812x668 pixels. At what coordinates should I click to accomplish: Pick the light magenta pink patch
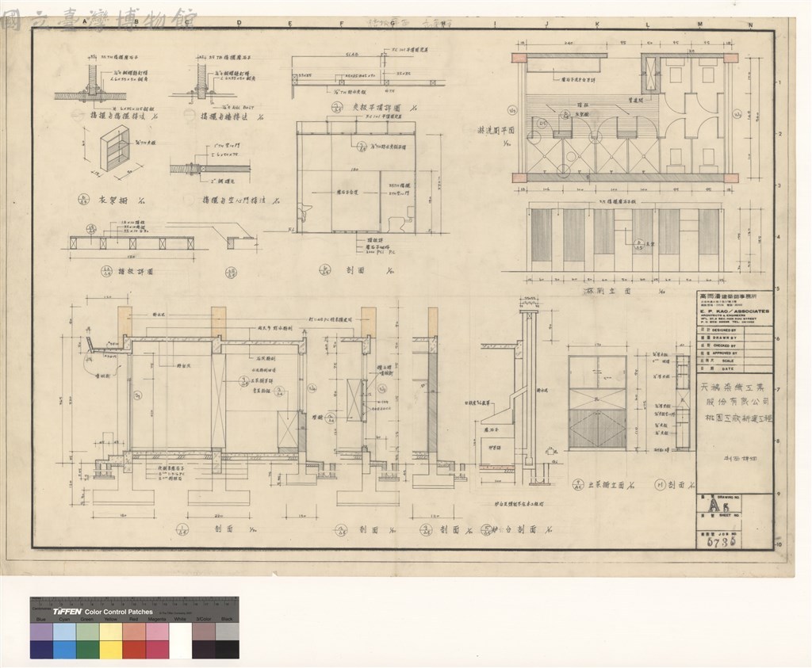click(x=158, y=632)
